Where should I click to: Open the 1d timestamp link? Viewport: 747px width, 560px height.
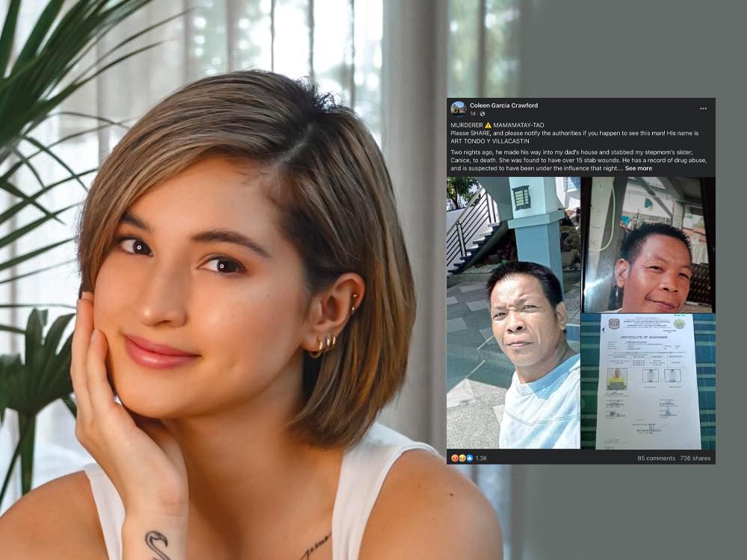click(x=471, y=114)
